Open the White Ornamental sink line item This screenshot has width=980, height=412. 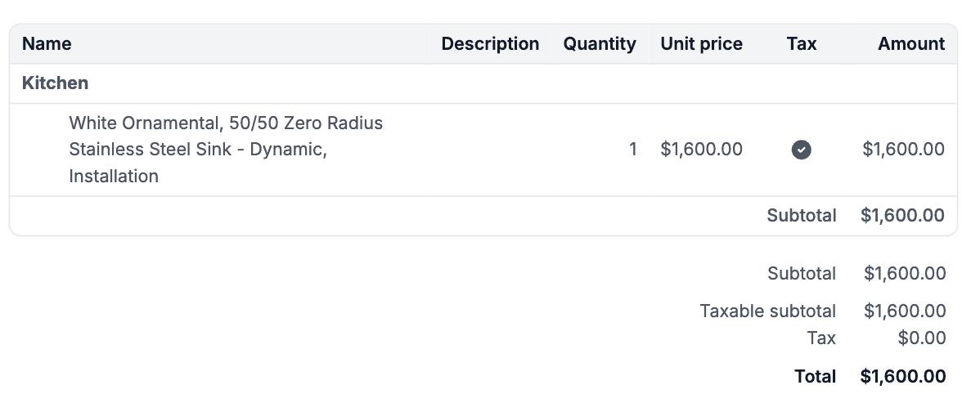pyautogui.click(x=226, y=150)
